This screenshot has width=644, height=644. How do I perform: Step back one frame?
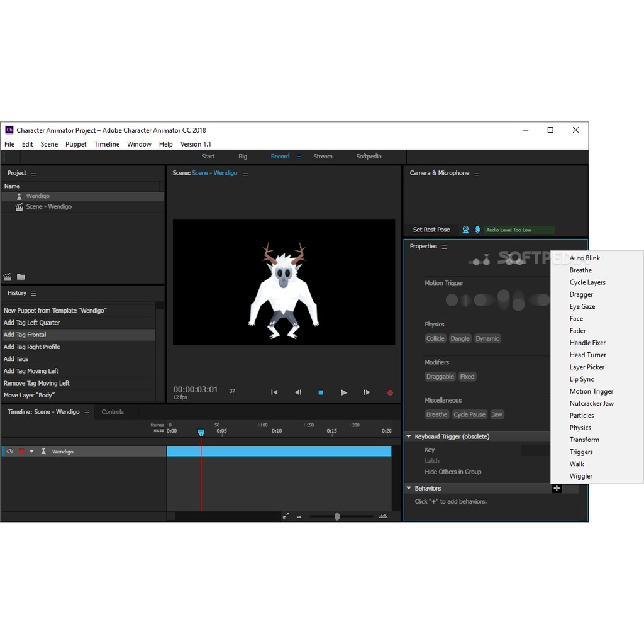(x=297, y=392)
